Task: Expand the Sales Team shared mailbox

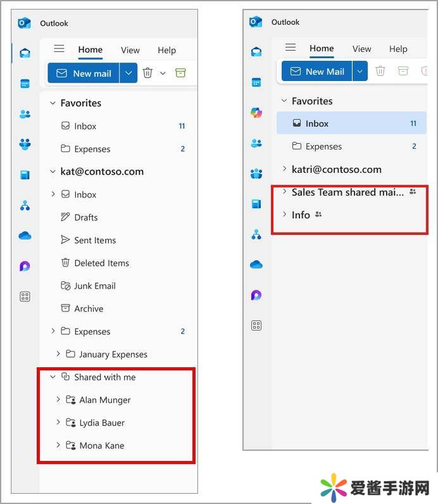Action: click(284, 192)
